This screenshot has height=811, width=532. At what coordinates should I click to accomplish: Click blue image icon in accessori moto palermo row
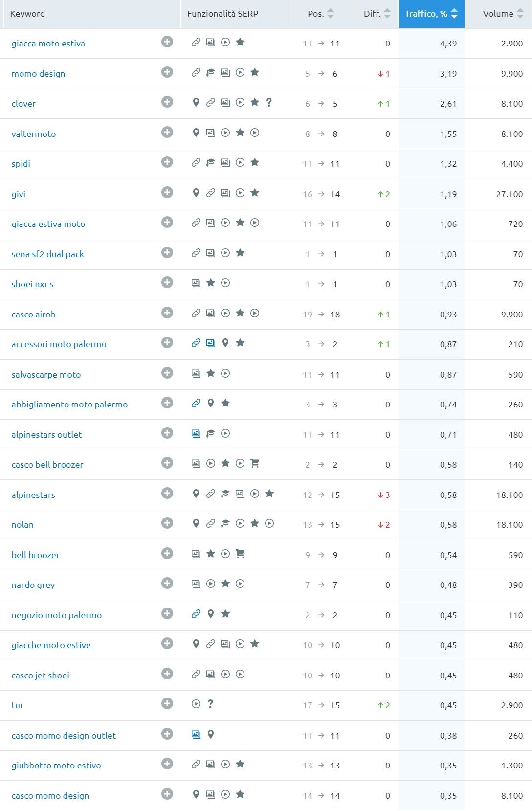tap(211, 343)
